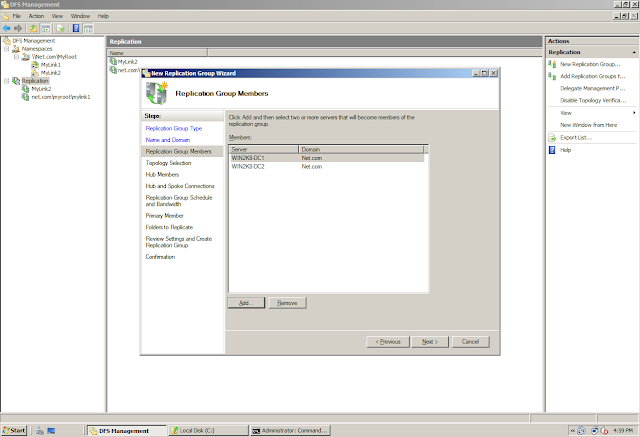Image resolution: width=640 pixels, height=437 pixels.
Task: Click New Replication Group... action
Action: 590,64
